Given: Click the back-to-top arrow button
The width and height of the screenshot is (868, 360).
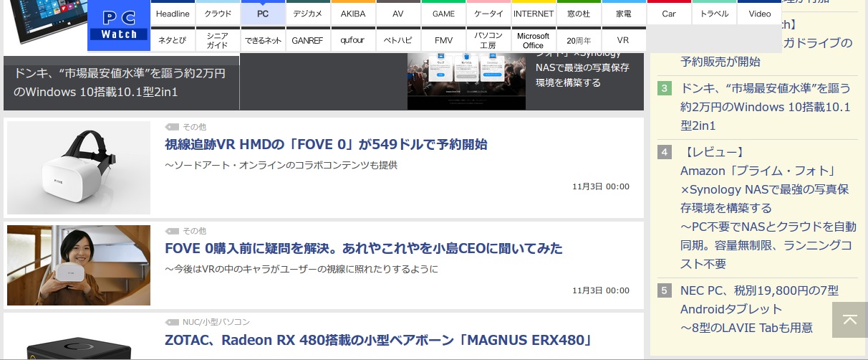Looking at the screenshot, I should click(850, 320).
